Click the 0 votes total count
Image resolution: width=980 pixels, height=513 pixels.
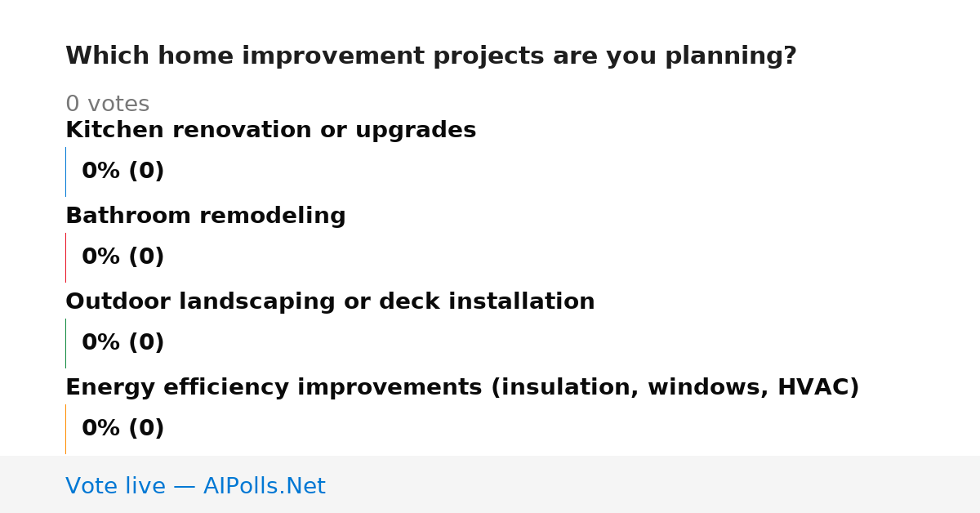(107, 105)
